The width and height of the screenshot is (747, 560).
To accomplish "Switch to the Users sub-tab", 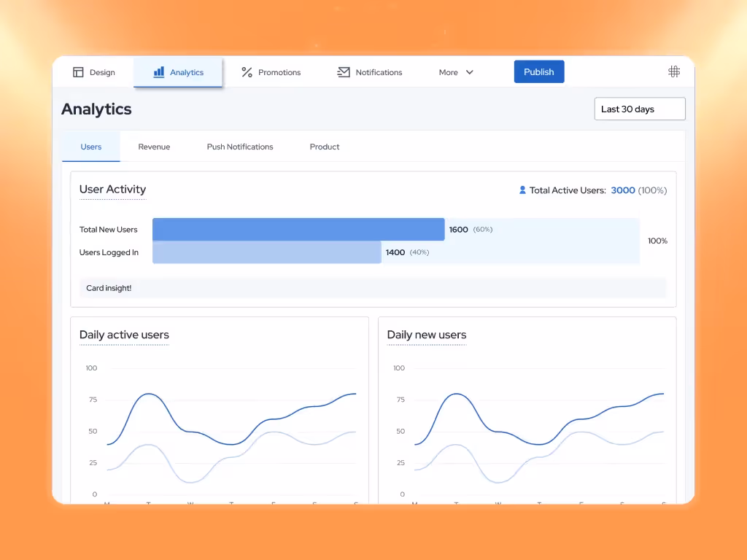I will click(91, 147).
